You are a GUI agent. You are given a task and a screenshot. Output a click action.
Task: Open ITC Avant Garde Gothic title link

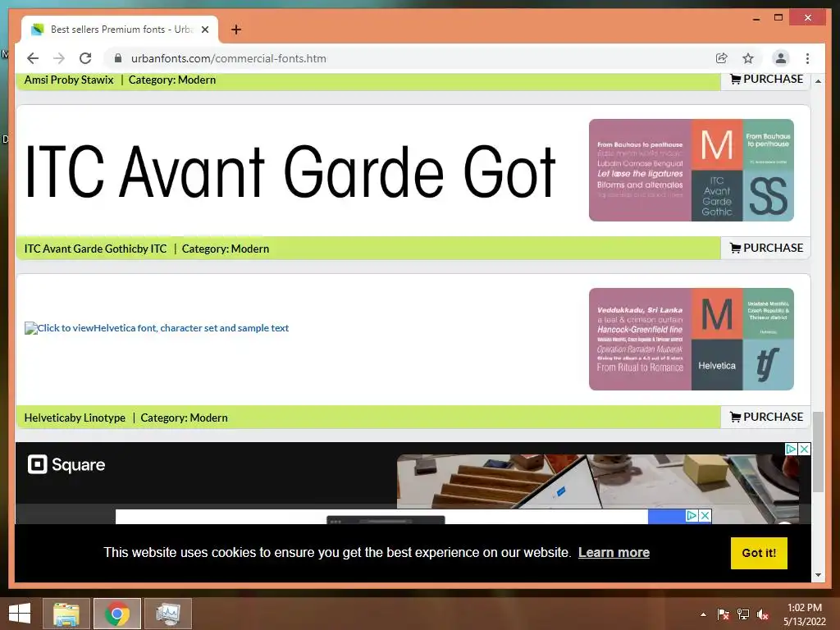pyautogui.click(x=80, y=249)
